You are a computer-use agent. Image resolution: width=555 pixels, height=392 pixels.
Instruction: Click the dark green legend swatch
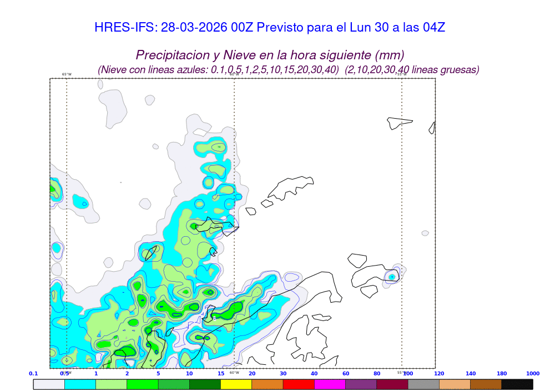[x=205, y=384]
